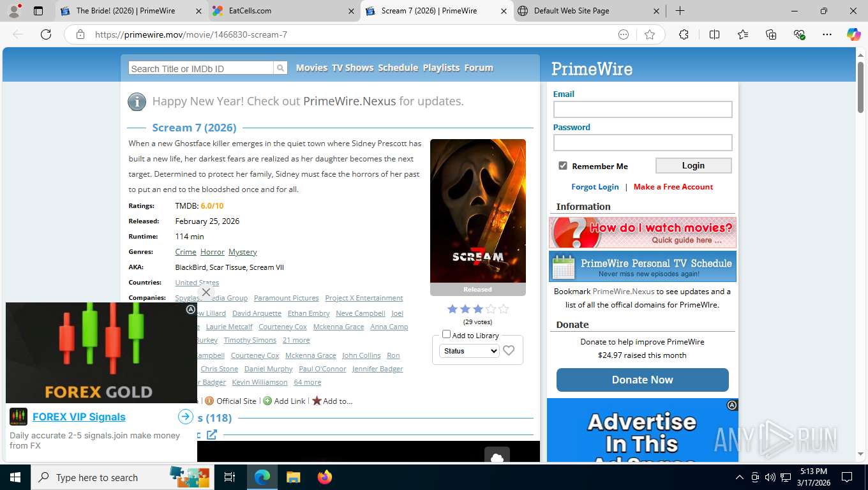Open the Mystery genre link
This screenshot has width=868, height=490.
[243, 252]
